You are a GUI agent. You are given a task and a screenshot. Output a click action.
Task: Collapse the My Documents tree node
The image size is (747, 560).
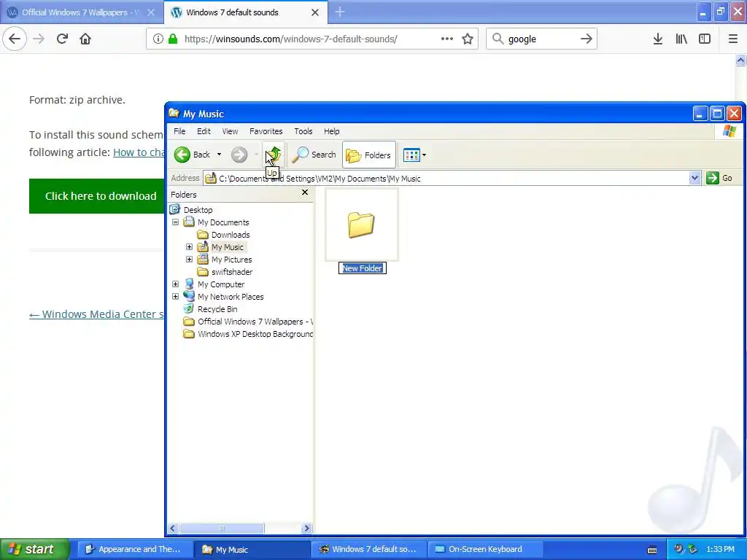click(x=175, y=222)
